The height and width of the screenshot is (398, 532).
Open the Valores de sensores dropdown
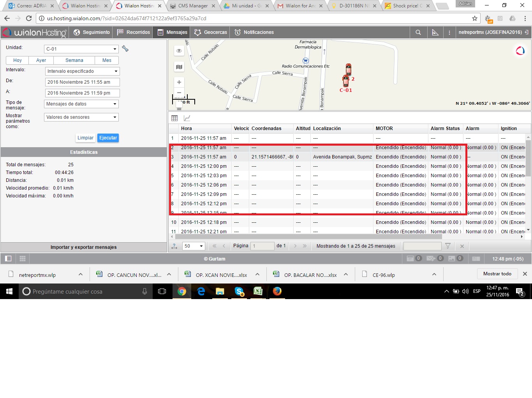(81, 117)
